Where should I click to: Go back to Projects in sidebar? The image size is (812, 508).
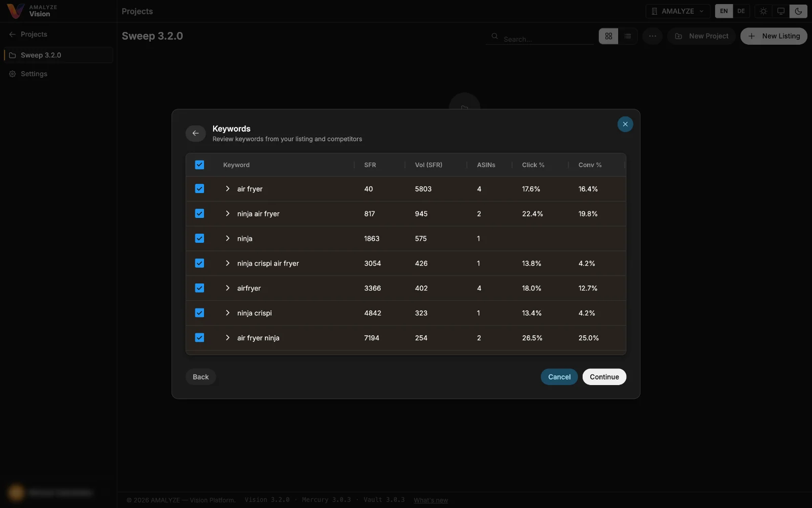[28, 34]
